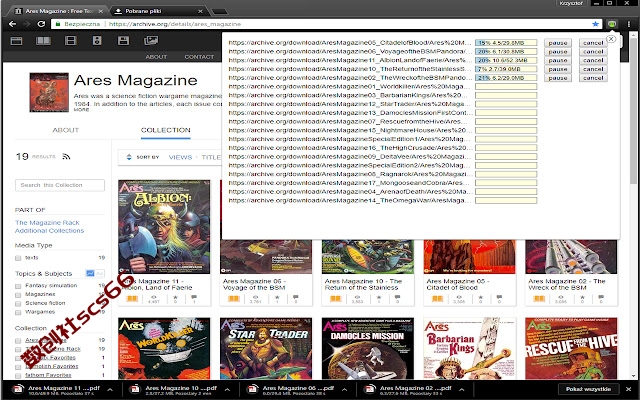Open the Video (film) icon in the top bar

pos(71,40)
